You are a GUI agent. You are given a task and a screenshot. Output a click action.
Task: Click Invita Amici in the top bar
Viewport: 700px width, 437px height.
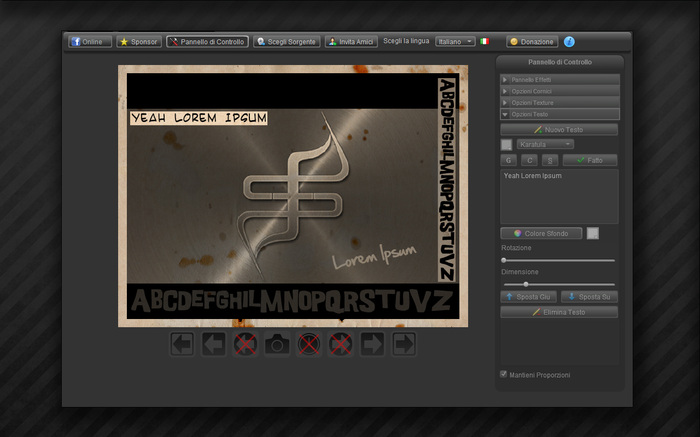[x=351, y=42]
